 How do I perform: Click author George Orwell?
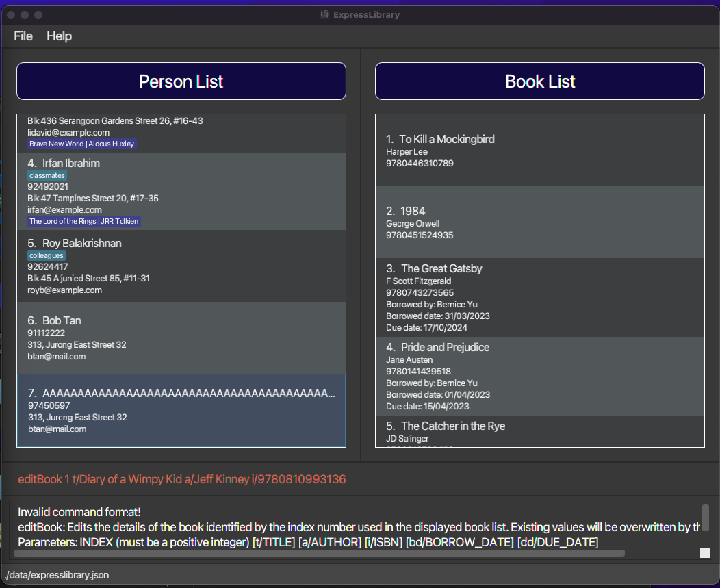coord(413,223)
